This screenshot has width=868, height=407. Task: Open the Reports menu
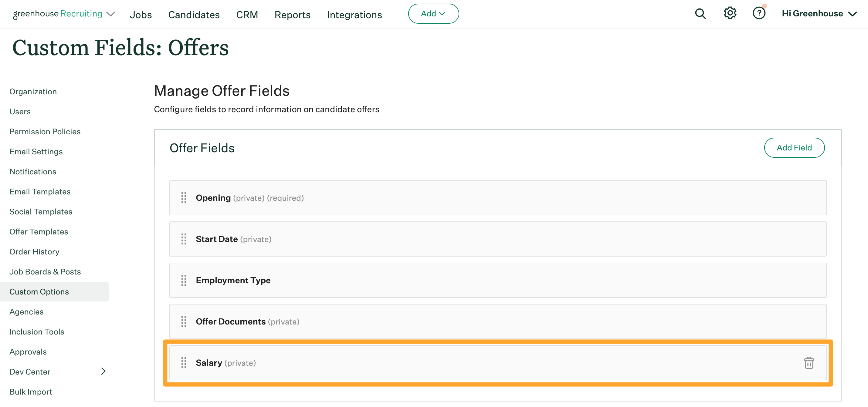[x=292, y=15]
